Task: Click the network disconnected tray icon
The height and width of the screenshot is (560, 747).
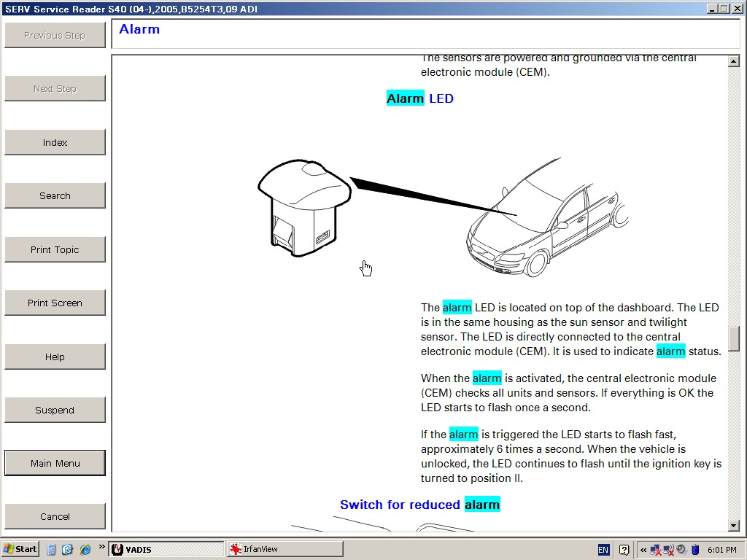Action: tap(656, 550)
